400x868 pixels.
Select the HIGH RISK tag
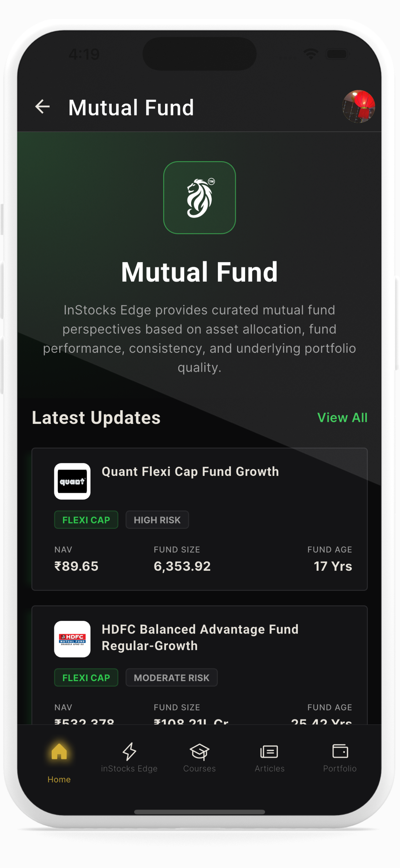coord(157,520)
